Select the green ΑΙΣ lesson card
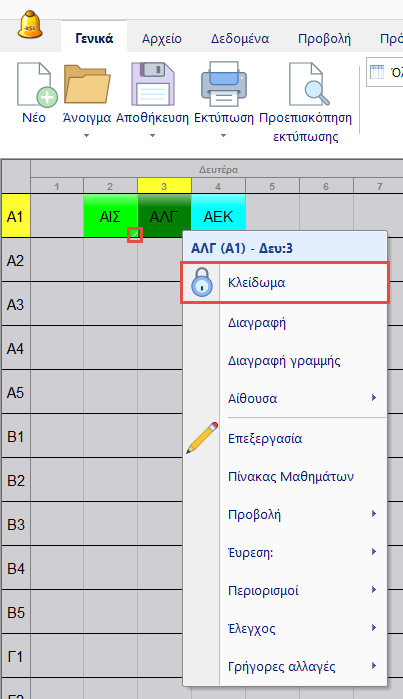This screenshot has width=403, height=699. coord(110,215)
